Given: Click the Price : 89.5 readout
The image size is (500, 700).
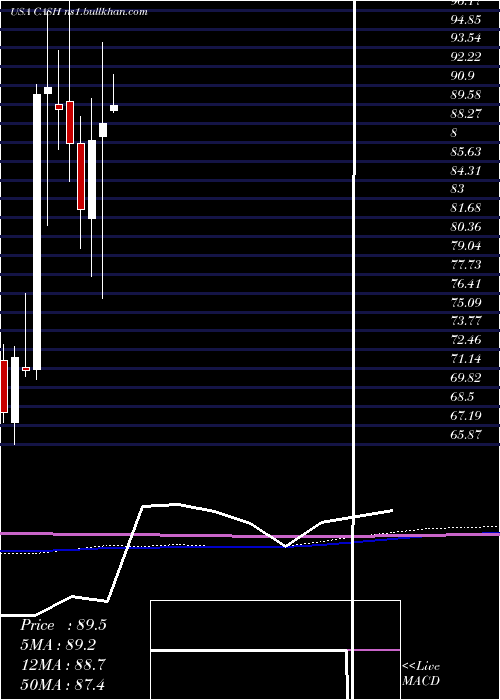Looking at the screenshot, I should (63, 625).
